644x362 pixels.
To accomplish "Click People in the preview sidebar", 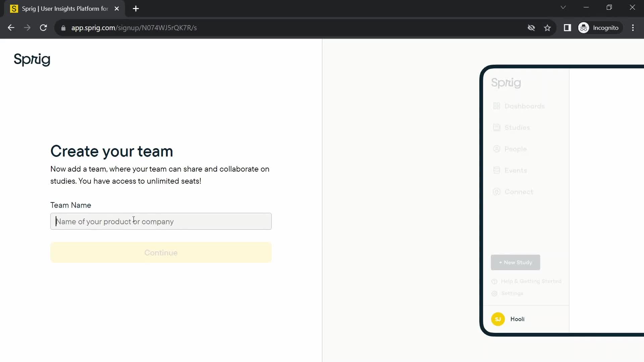I will point(516,149).
